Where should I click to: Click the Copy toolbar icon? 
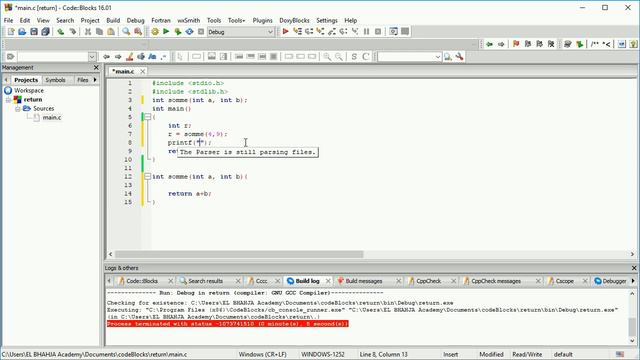click(99, 32)
